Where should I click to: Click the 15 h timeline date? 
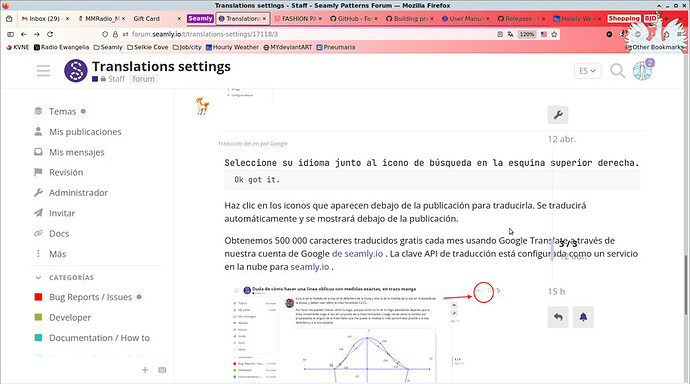pyautogui.click(x=556, y=292)
